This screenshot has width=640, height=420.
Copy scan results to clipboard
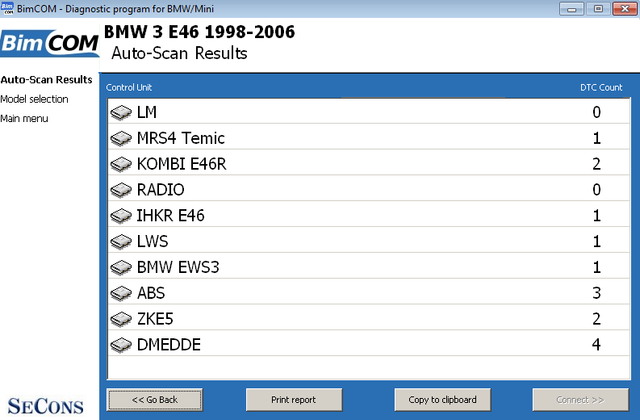pyautogui.click(x=442, y=400)
